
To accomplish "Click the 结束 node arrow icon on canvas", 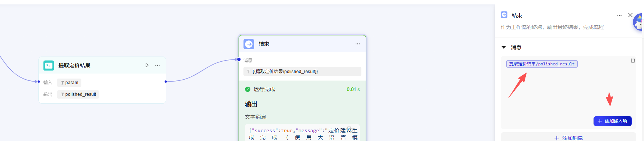I will pos(249,44).
